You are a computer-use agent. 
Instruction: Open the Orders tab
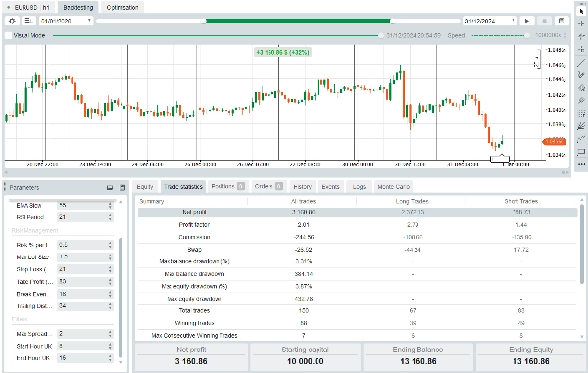pos(269,186)
